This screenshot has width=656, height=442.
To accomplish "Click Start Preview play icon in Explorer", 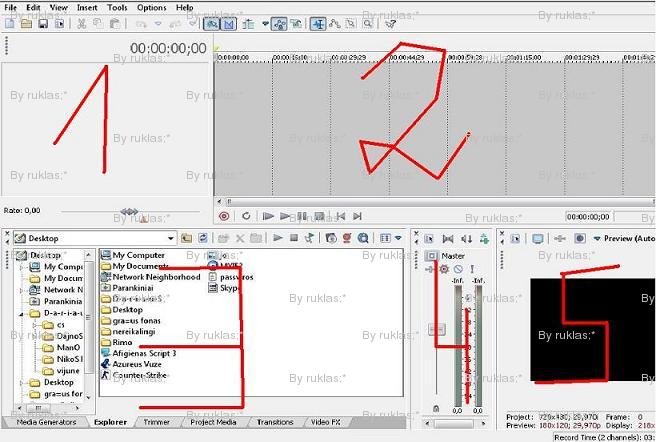I will (277, 239).
